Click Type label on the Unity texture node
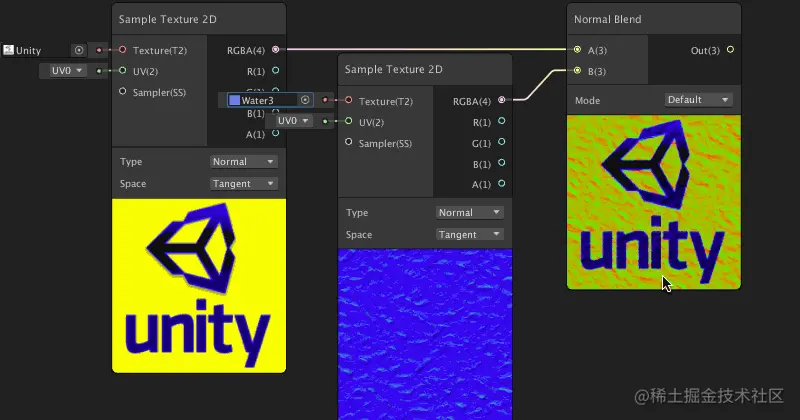The image size is (800, 420). pos(131,162)
